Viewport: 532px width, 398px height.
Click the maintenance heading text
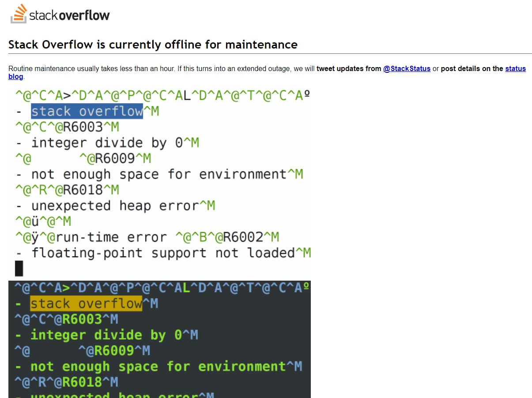(153, 45)
